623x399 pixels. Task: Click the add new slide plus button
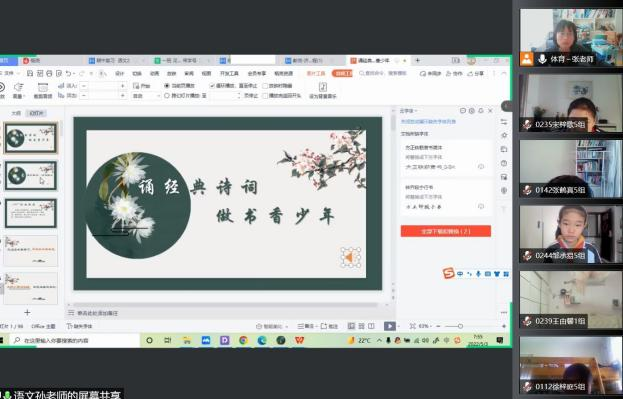[27, 312]
